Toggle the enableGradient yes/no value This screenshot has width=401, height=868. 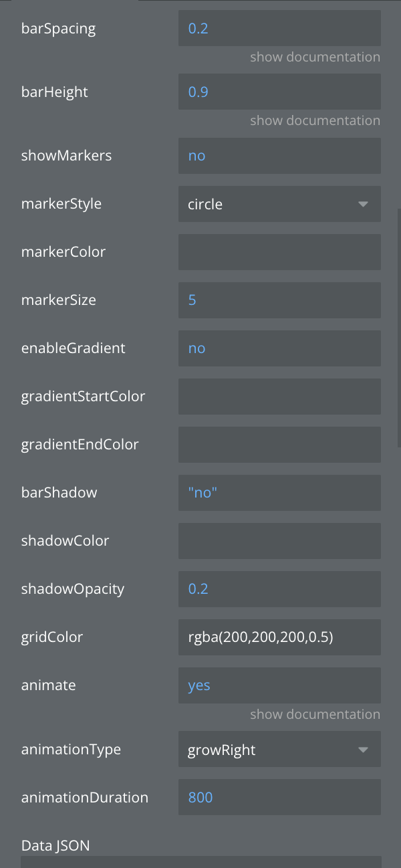197,348
